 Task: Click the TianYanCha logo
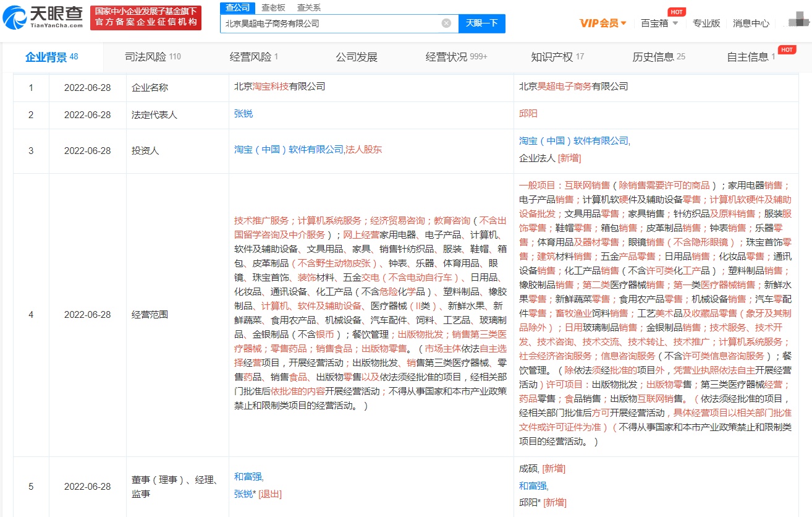click(43, 18)
